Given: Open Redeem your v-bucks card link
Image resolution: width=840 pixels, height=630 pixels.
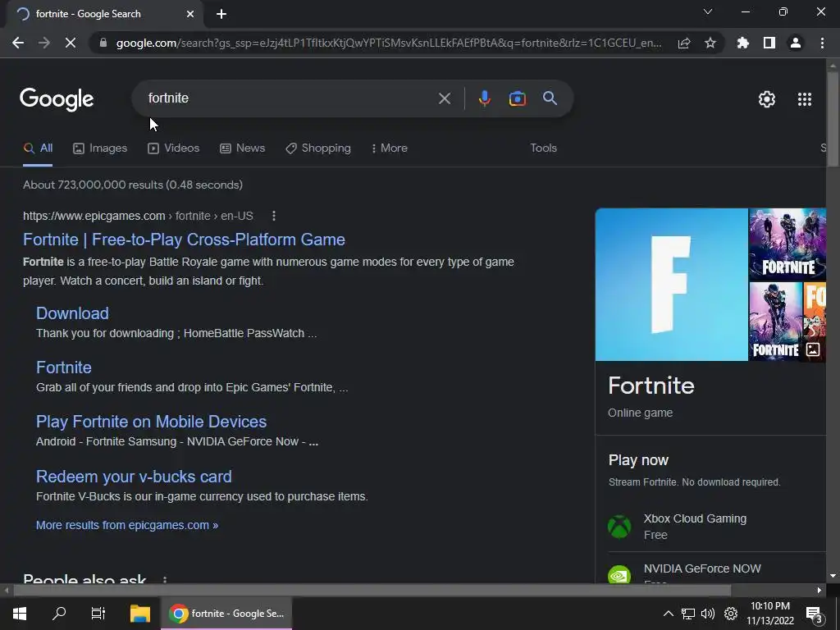Looking at the screenshot, I should [134, 477].
